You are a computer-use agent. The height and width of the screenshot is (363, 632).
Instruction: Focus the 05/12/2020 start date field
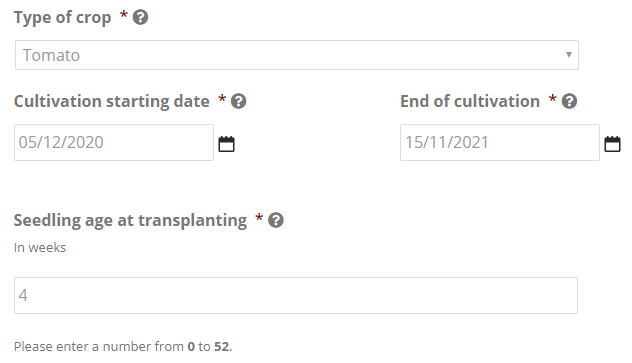coord(114,142)
